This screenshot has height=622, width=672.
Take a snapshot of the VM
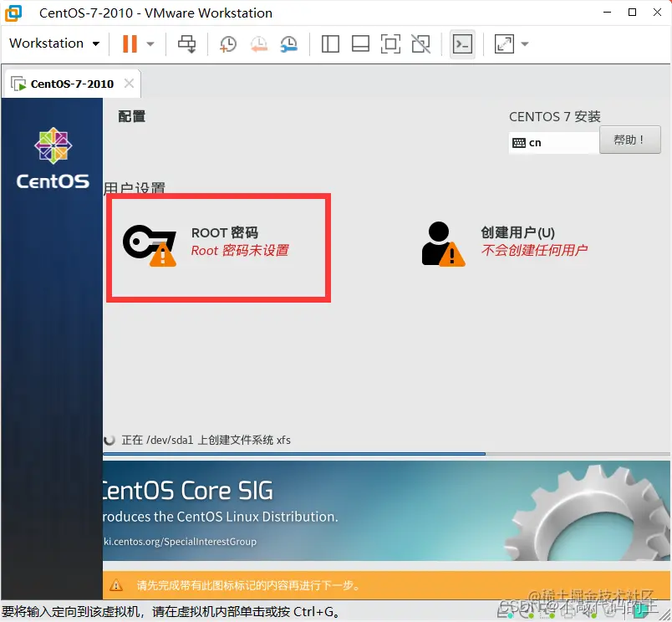[x=228, y=43]
